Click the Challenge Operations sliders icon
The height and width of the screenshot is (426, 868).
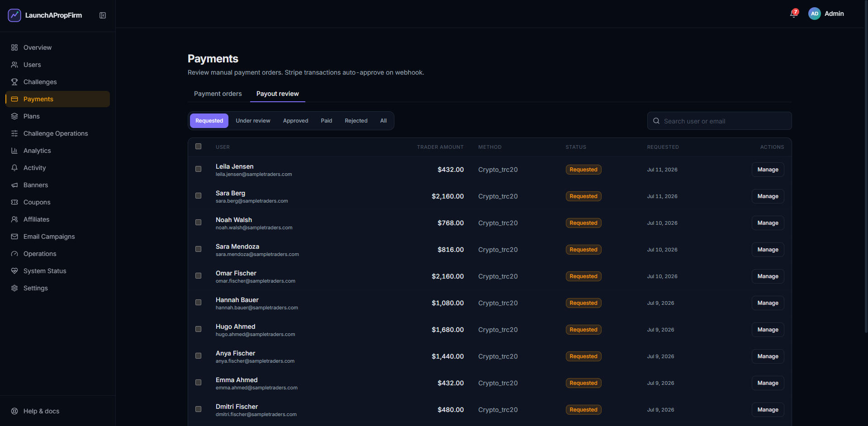coord(14,133)
